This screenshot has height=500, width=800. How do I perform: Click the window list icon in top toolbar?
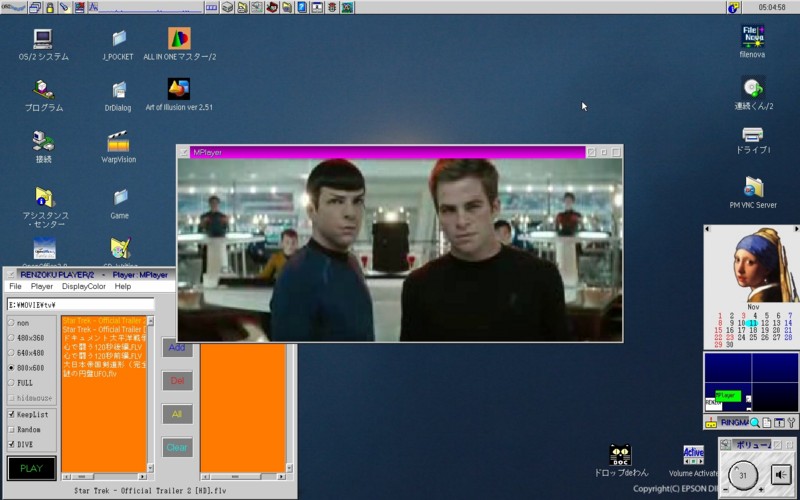pos(36,7)
